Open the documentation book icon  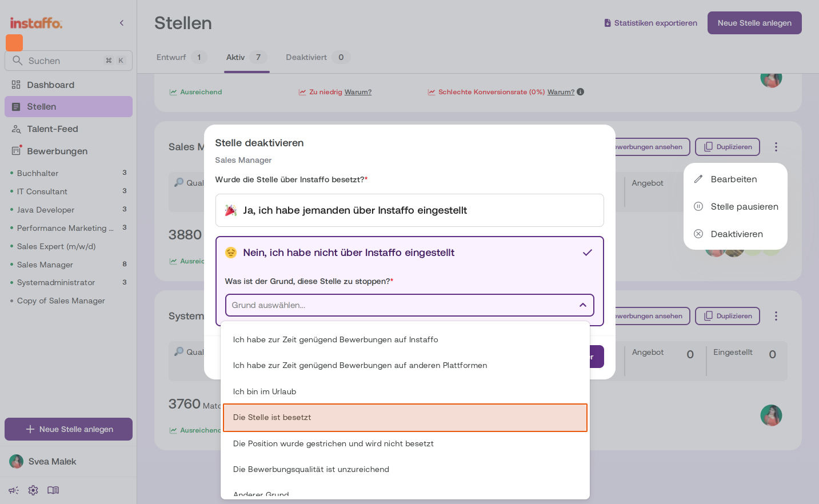[x=53, y=490]
